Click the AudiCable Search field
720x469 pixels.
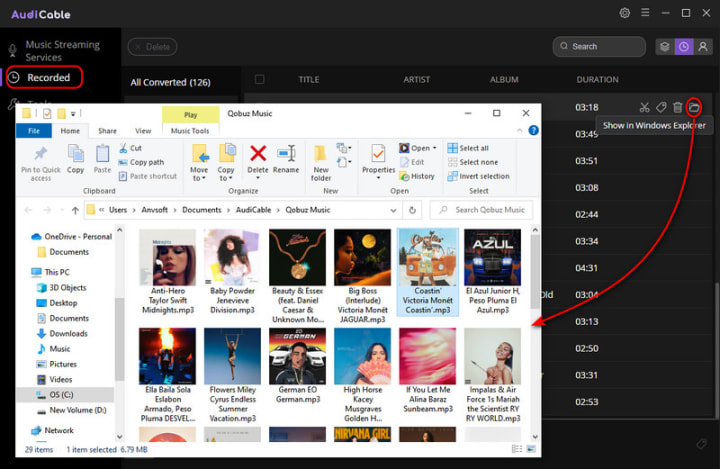click(x=599, y=46)
